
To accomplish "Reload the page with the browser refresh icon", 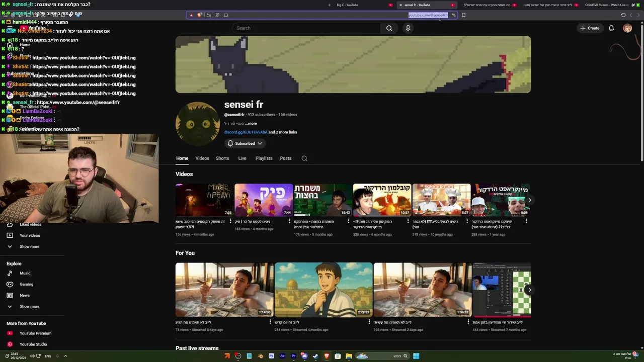I will pos(623,15).
